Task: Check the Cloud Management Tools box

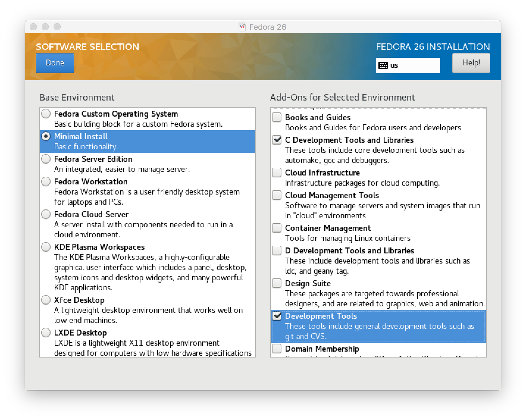Action: coord(277,195)
